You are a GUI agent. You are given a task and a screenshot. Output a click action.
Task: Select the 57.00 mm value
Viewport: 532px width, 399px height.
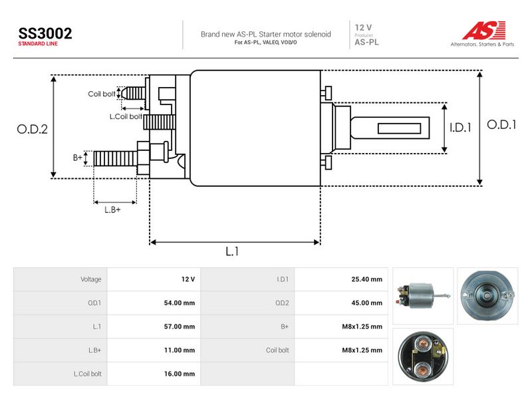click(x=180, y=327)
